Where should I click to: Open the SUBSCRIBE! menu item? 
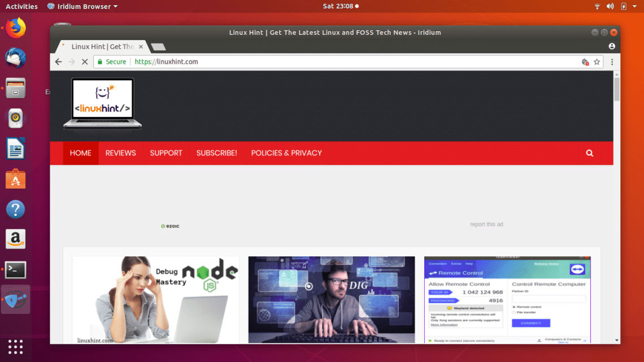coord(217,153)
